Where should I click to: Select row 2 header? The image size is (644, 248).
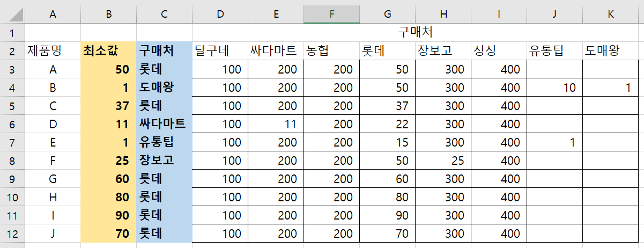(x=12, y=51)
